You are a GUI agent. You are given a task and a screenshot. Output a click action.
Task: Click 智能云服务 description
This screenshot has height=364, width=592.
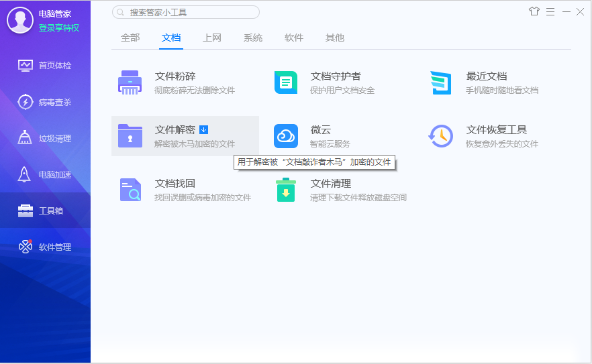(330, 144)
